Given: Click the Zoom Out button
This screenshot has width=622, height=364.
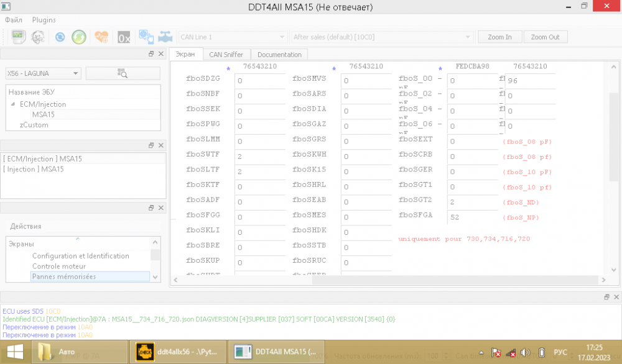Looking at the screenshot, I should tap(545, 37).
